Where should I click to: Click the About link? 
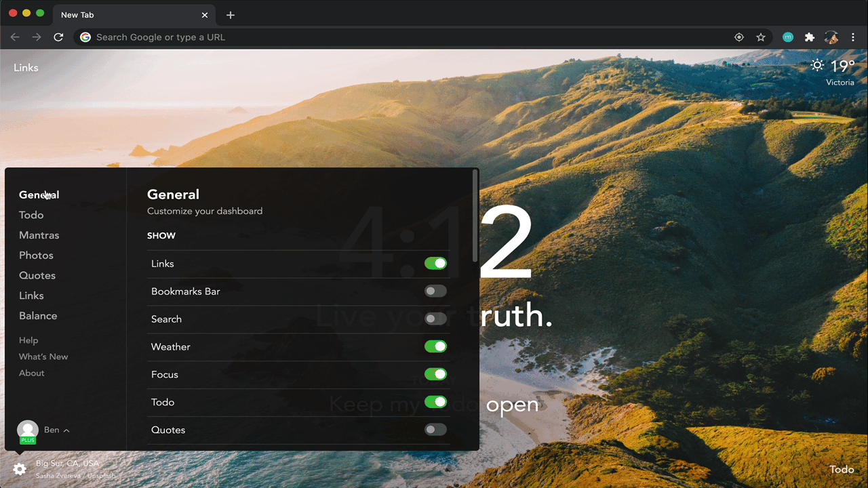[x=32, y=373]
